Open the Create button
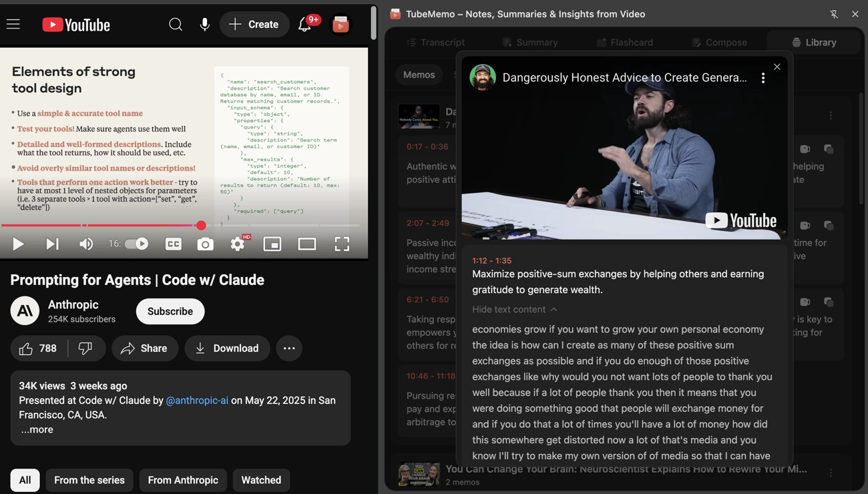 click(x=254, y=25)
